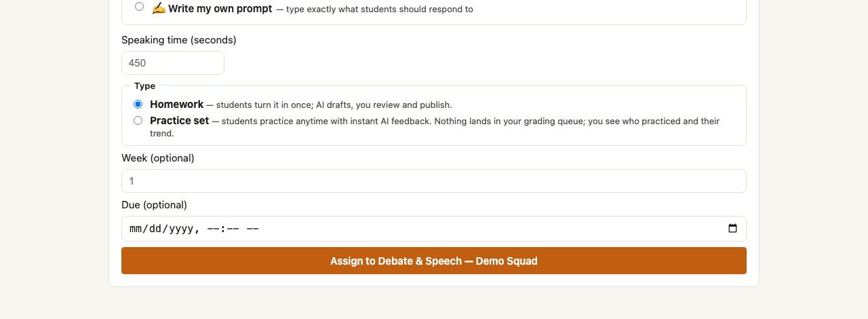
Task: Click the Due (optional) label
Action: 154,205
